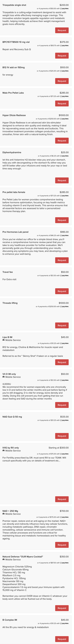Request BPC157/TB500 10 mg vial
This screenshot has width=74, height=644.
tap(62, 56)
